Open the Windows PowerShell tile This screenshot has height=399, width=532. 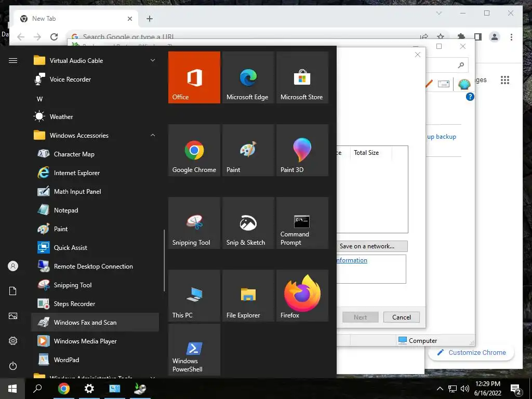(x=194, y=350)
